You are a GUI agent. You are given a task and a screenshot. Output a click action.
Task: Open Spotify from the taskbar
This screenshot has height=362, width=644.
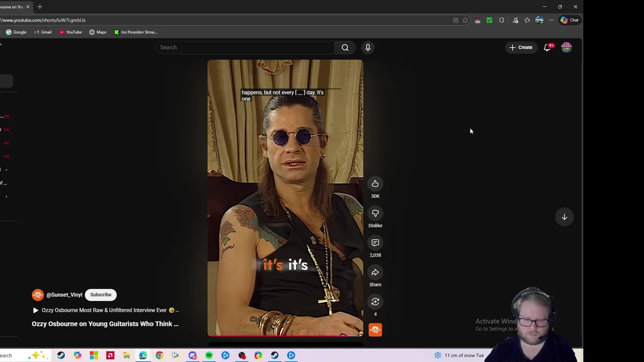click(x=209, y=355)
